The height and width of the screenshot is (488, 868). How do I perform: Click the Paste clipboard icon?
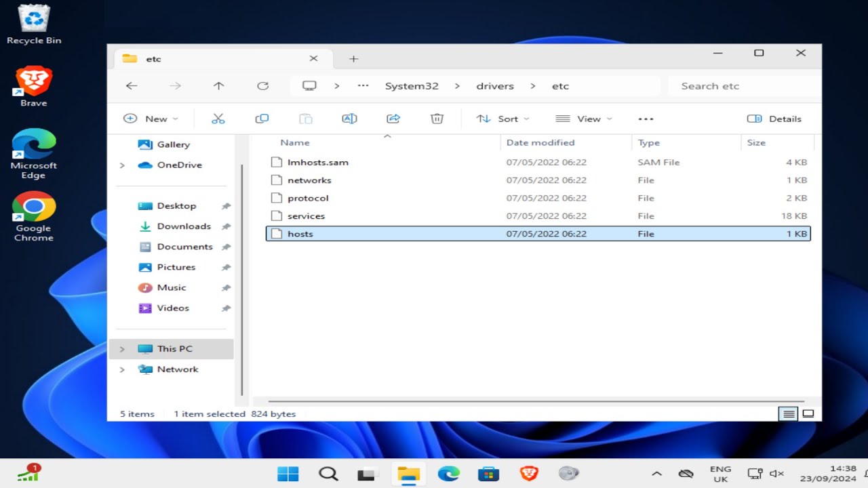306,119
